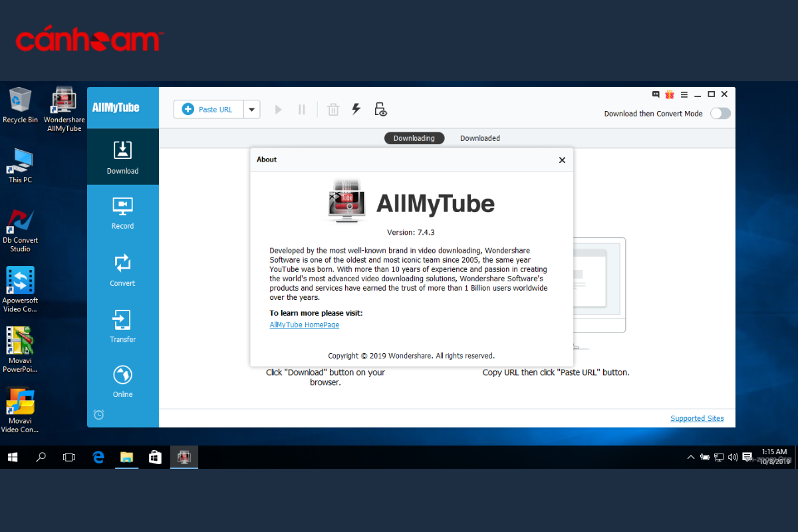Click the Supported Sites link

pos(697,418)
